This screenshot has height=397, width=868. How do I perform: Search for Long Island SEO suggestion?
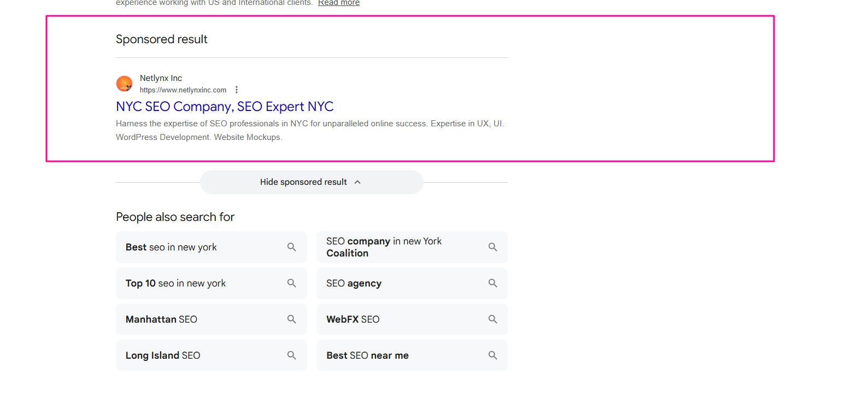(212, 355)
